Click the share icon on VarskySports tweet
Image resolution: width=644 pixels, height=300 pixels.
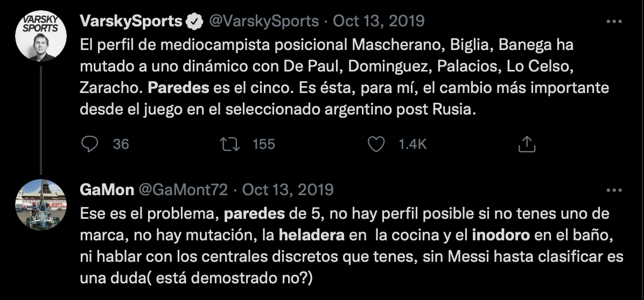[x=526, y=144]
